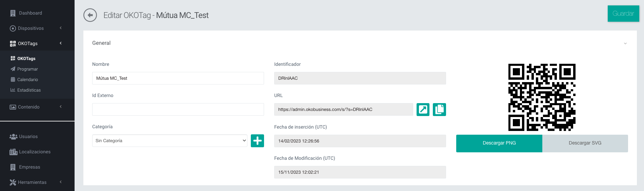This screenshot has width=644, height=191.
Task: Click the Usuarios people icon
Action: click(13, 137)
